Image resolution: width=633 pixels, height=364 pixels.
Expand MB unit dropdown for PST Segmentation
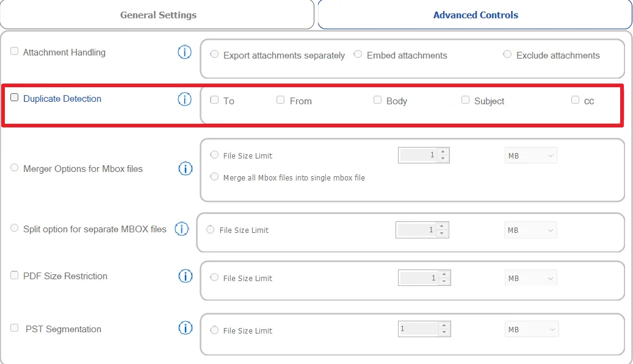point(532,329)
